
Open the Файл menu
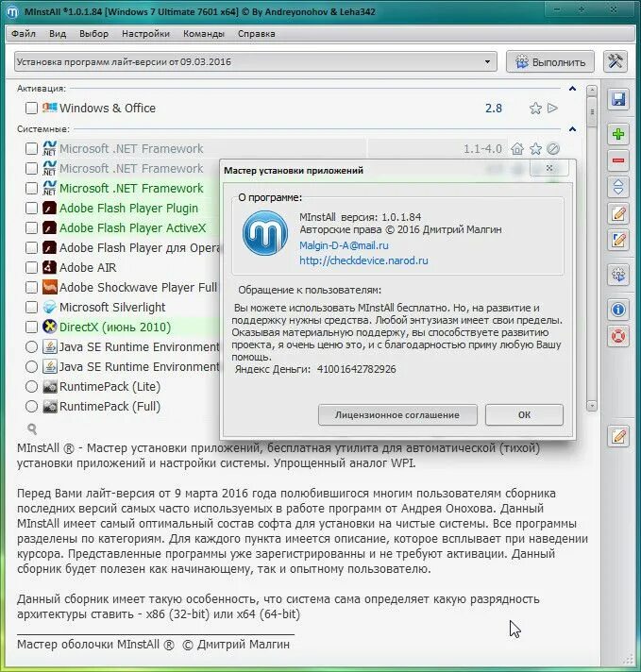click(24, 34)
